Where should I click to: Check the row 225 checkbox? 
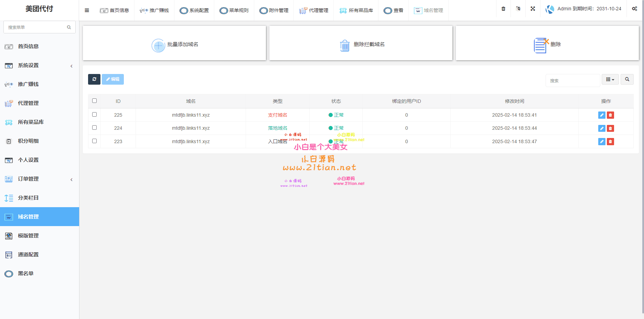coord(94,114)
